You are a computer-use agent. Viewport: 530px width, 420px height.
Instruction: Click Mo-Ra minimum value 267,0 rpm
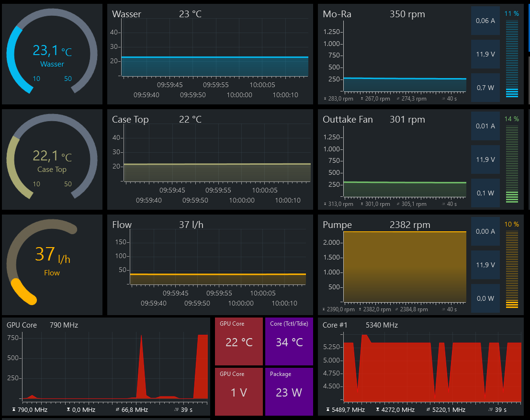[375, 99]
